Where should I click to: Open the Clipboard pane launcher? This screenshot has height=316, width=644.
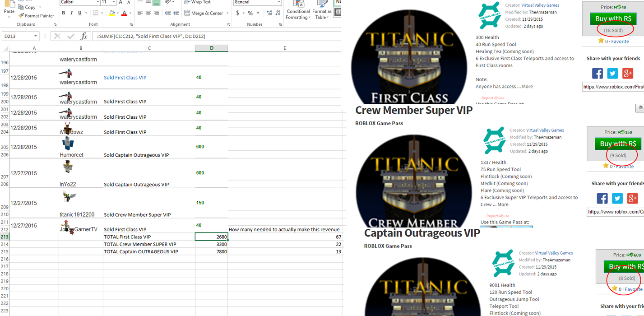55,24
